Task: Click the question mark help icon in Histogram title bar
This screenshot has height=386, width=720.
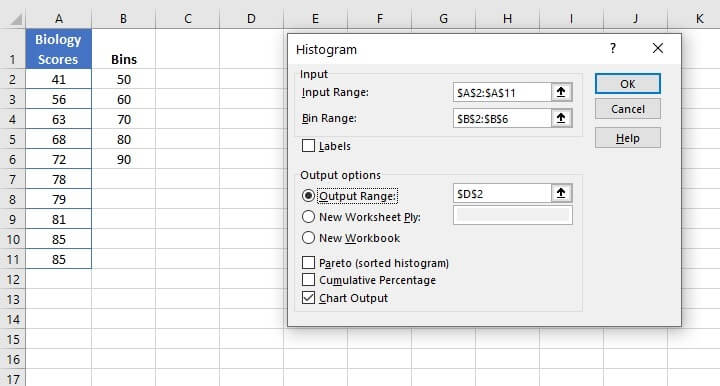Action: click(613, 48)
